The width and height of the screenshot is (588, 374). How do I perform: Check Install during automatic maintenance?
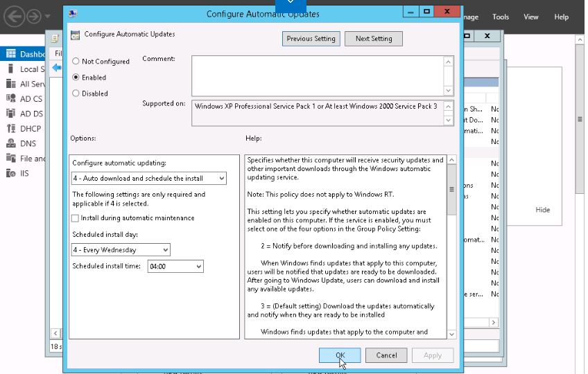point(76,218)
